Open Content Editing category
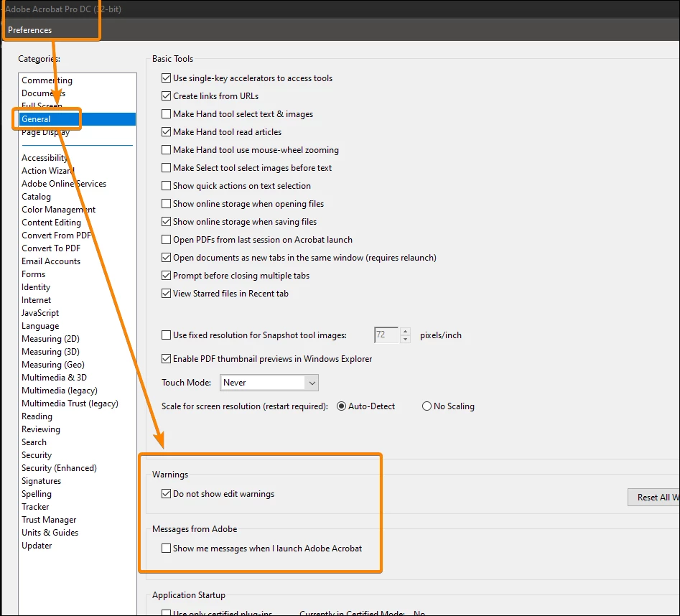Screen dimensions: 680x616 click(x=51, y=223)
